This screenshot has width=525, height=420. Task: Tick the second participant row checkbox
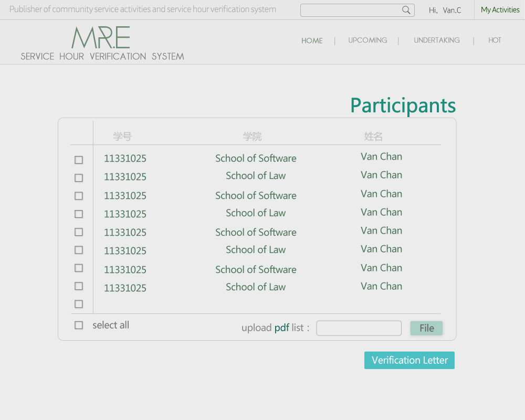pyautogui.click(x=79, y=177)
